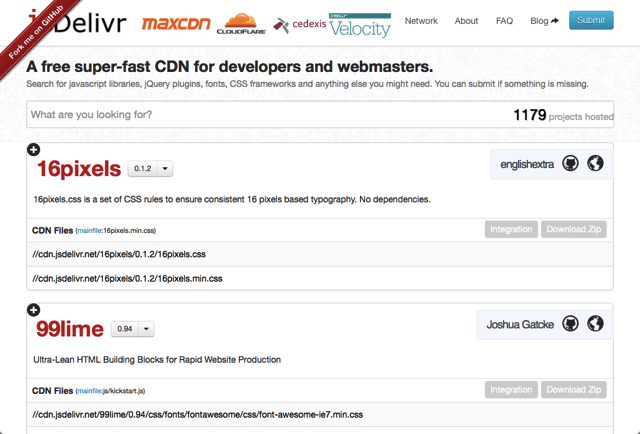
Task: Open englishextra's website globe icon
Action: 595,164
